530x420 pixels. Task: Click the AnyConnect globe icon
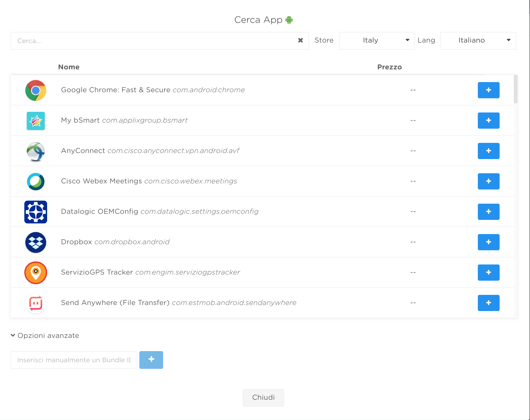(x=36, y=151)
